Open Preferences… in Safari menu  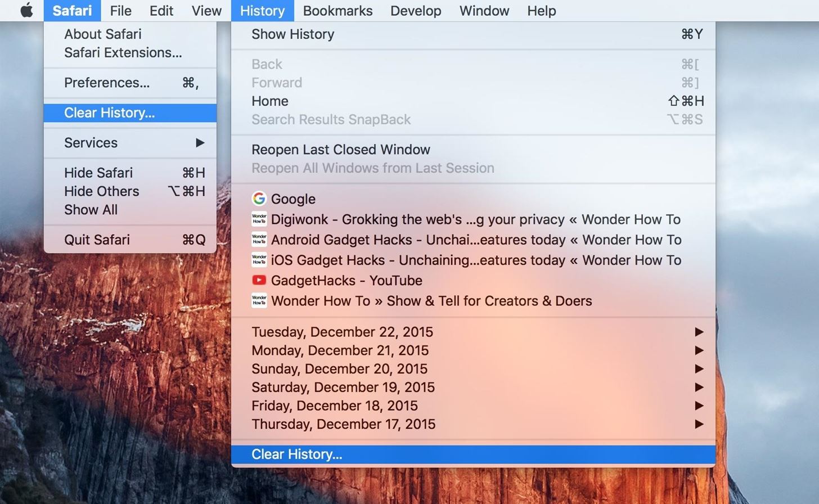(x=130, y=83)
